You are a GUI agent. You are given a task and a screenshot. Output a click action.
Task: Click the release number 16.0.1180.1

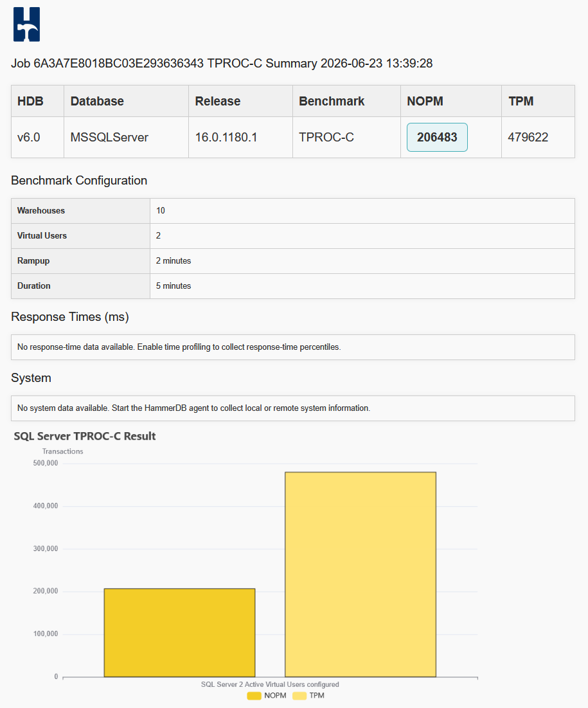point(226,137)
